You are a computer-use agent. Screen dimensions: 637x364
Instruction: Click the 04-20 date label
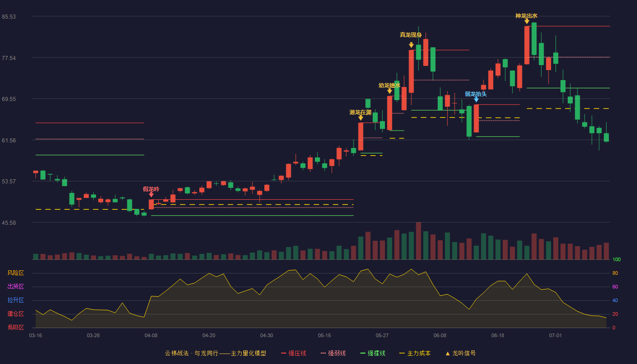pyautogui.click(x=209, y=335)
